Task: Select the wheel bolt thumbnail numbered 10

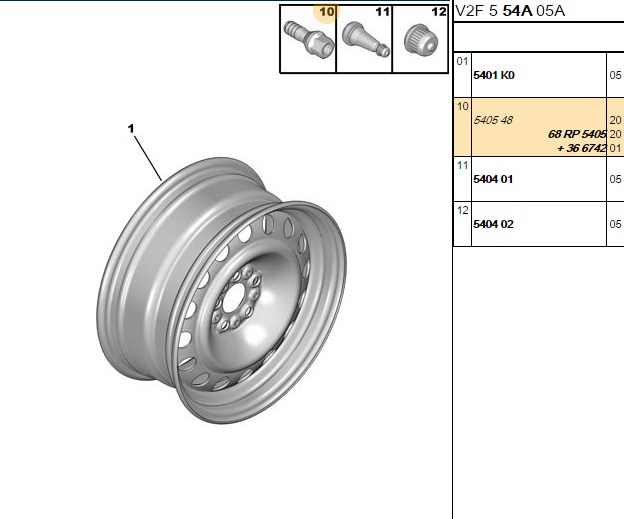Action: click(308, 39)
